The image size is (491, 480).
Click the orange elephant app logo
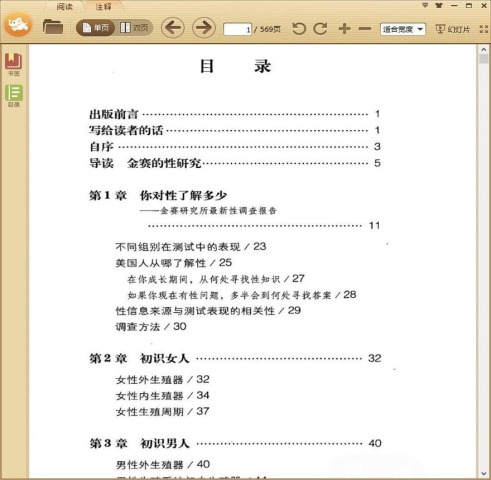tap(18, 24)
